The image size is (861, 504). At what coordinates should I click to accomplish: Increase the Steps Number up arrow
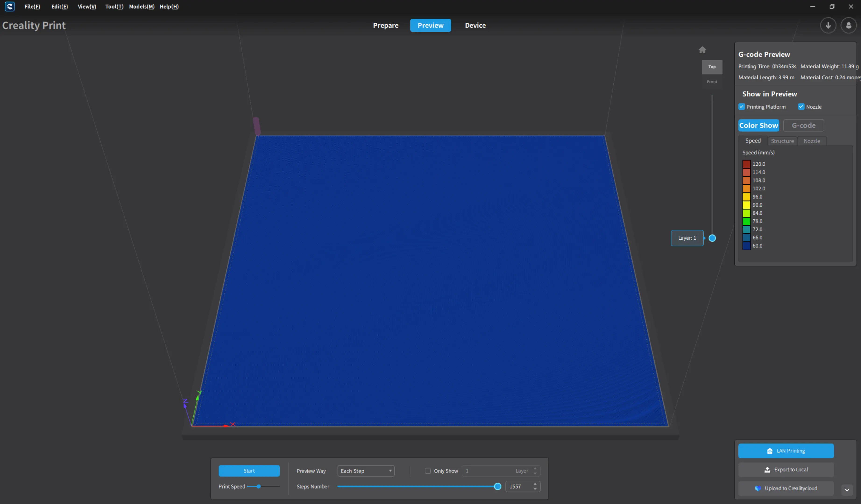click(x=535, y=483)
